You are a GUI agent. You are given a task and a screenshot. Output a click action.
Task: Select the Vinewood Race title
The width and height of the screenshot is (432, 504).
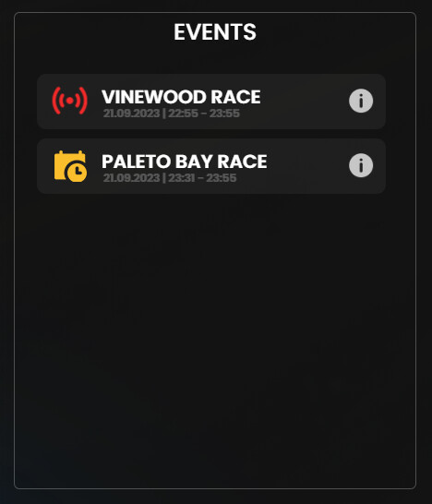(181, 97)
